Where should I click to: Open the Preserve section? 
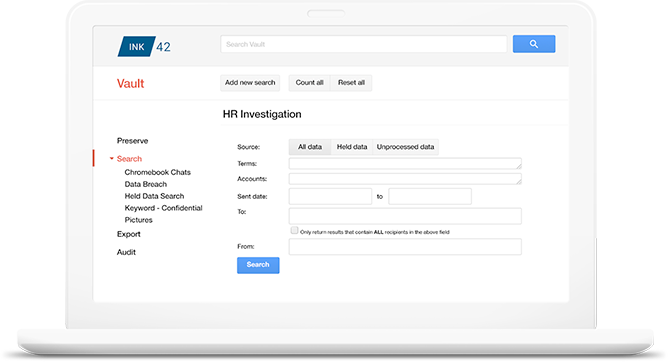132,141
